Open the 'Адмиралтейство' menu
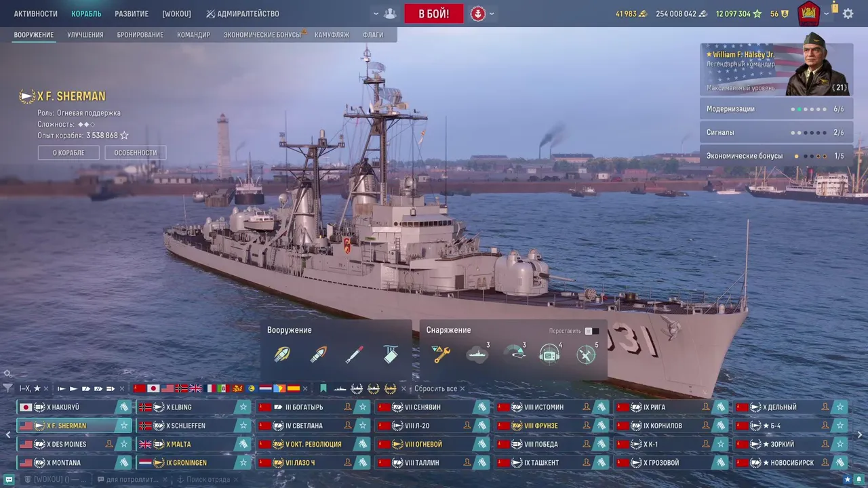 pyautogui.click(x=243, y=14)
